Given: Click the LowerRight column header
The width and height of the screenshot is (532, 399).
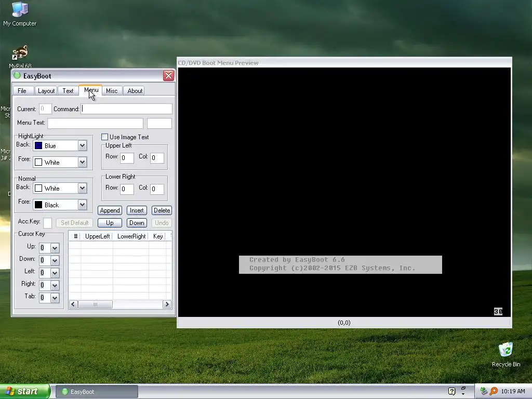Looking at the screenshot, I should [131, 236].
